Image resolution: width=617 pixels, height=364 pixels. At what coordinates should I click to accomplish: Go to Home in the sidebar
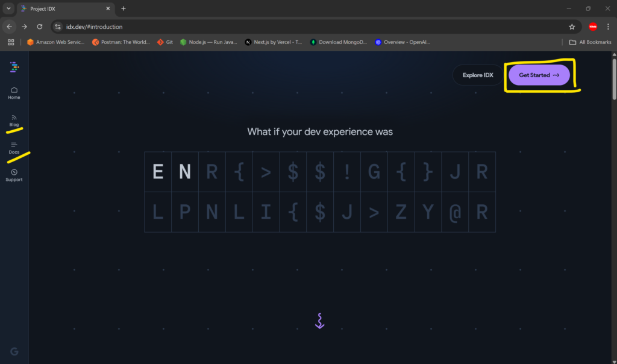point(14,93)
